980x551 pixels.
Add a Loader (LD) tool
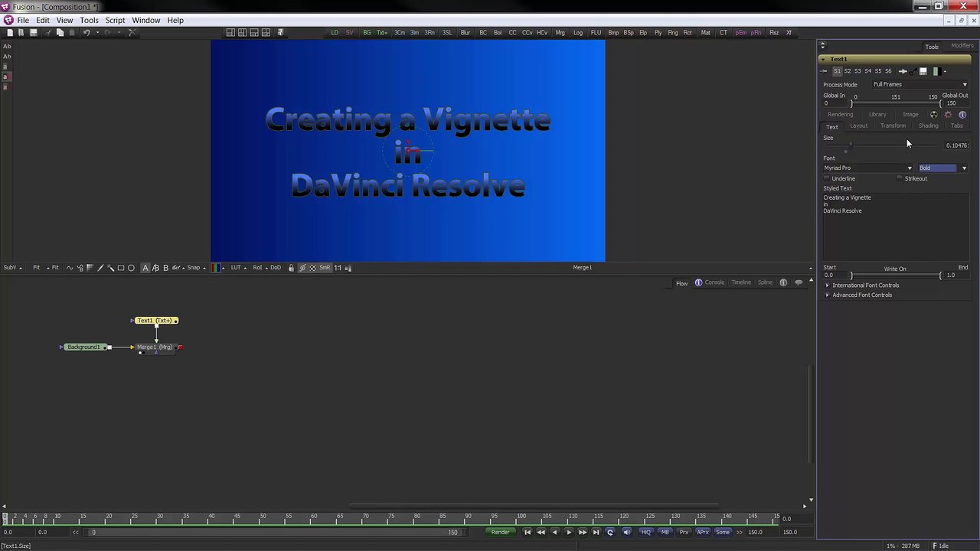(335, 32)
